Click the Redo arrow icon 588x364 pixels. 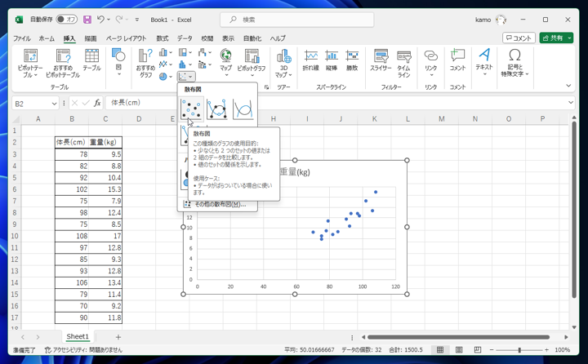(x=119, y=19)
